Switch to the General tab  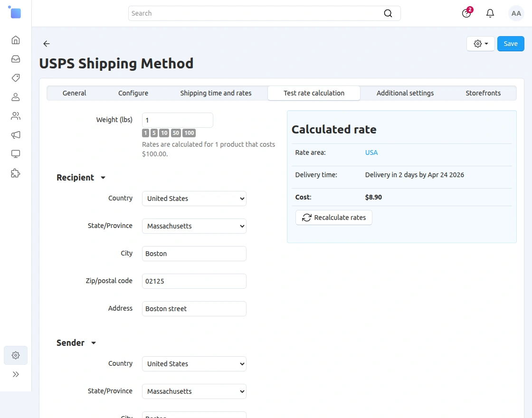click(74, 93)
